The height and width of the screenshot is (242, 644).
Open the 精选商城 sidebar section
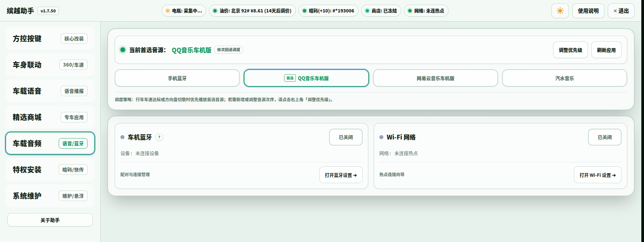[50, 117]
